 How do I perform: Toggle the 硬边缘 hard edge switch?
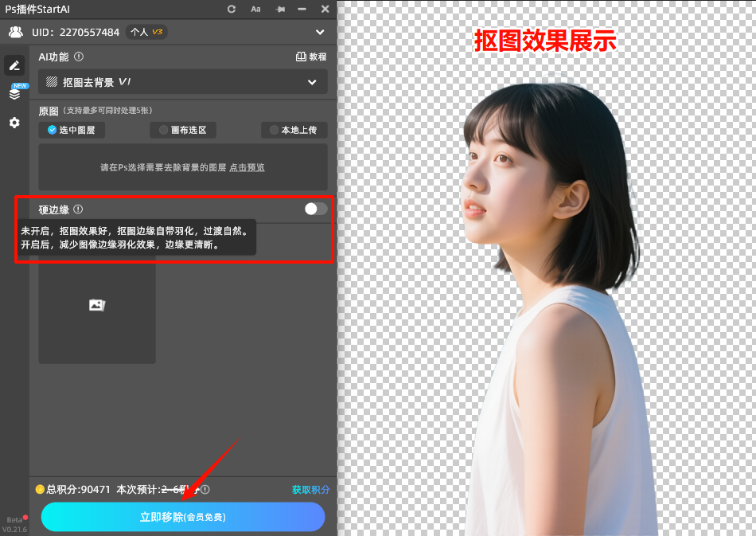pyautogui.click(x=314, y=209)
